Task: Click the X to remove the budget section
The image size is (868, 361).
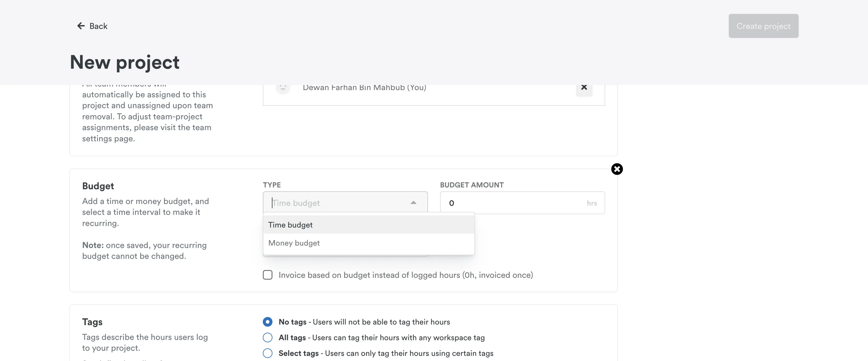Action: 617,169
